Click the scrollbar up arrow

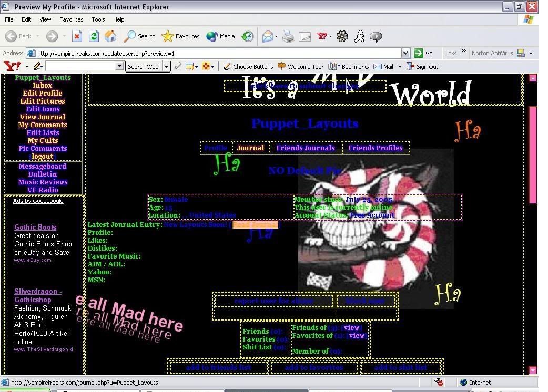point(533,78)
